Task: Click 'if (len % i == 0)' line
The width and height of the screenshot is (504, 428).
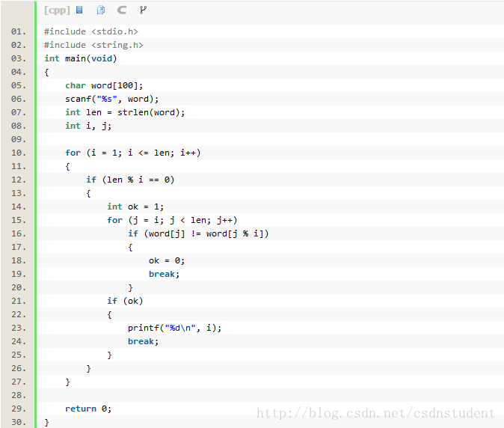Action: [x=130, y=180]
